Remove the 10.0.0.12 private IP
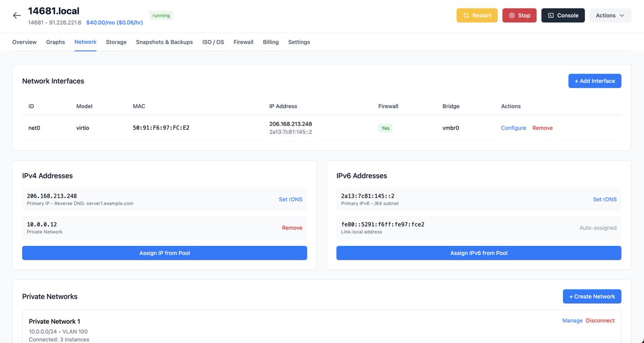This screenshot has height=343, width=644. pos(292,228)
